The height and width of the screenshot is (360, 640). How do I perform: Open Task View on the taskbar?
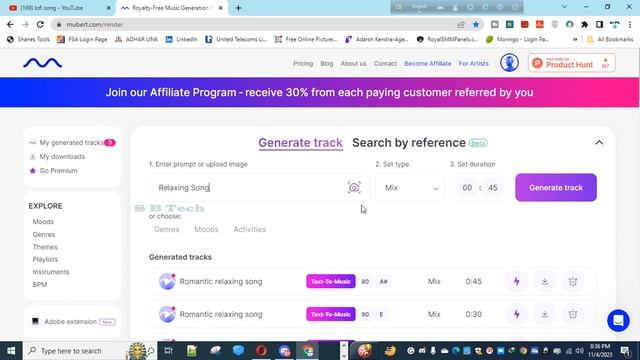pos(168,351)
